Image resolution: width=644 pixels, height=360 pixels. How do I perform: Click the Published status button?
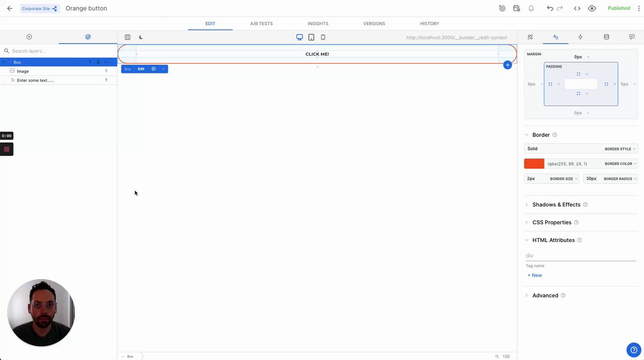[619, 8]
